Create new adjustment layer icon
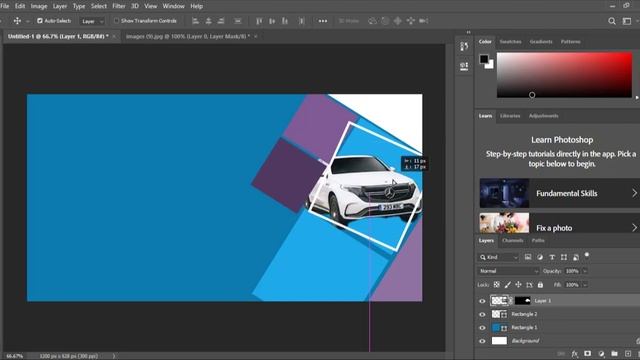 (x=601, y=354)
